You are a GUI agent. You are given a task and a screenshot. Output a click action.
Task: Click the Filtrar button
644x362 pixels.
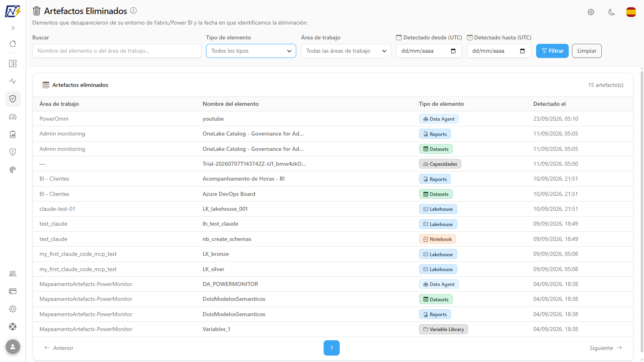pyautogui.click(x=552, y=51)
